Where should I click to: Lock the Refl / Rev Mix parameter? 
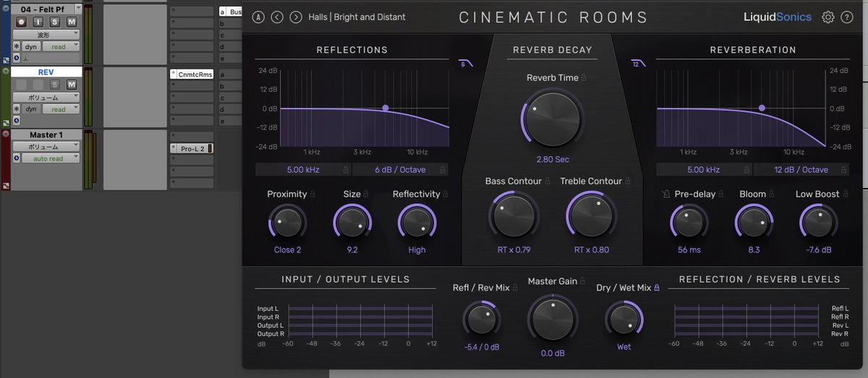click(x=515, y=287)
